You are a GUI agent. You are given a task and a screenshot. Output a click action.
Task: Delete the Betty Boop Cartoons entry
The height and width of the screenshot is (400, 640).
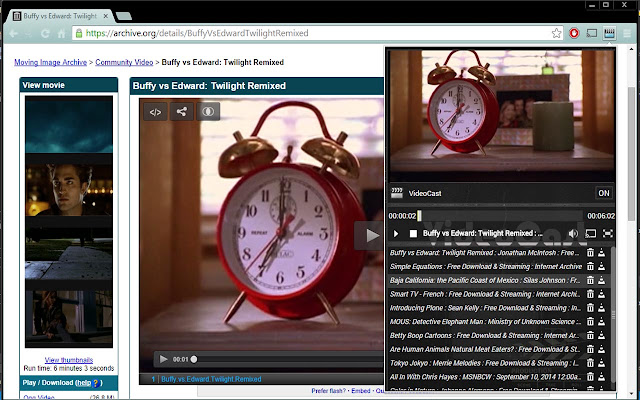coord(590,336)
